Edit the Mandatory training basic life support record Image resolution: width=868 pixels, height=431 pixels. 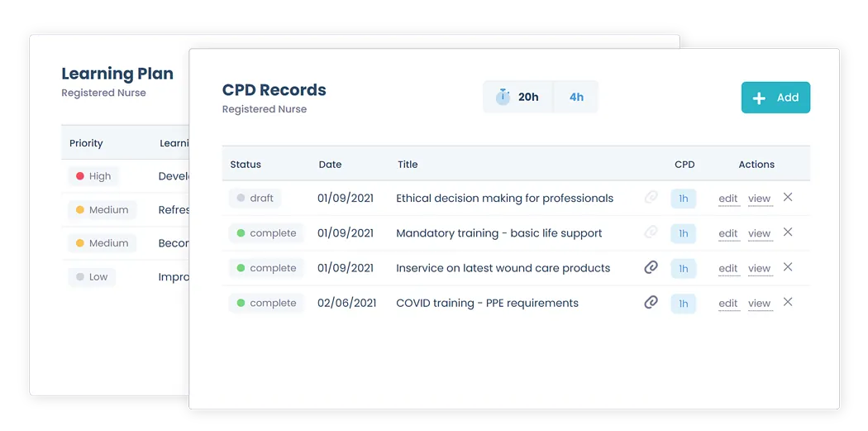click(728, 234)
